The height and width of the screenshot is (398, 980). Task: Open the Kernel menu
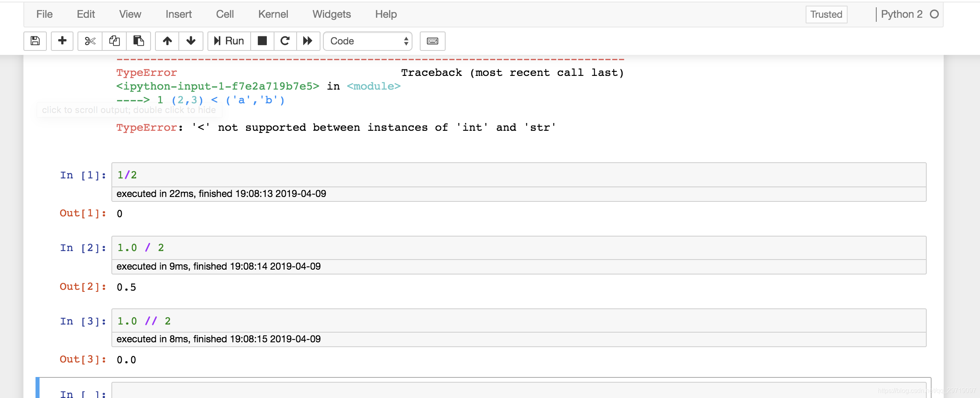(x=273, y=14)
